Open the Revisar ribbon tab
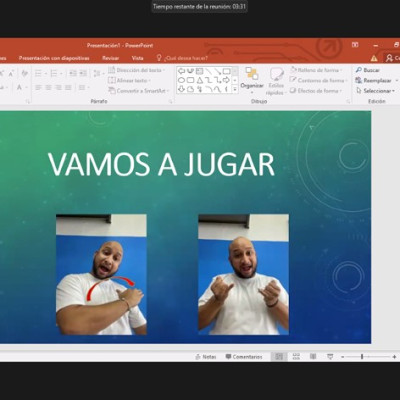Screen dimensions: 400x400 [111, 58]
